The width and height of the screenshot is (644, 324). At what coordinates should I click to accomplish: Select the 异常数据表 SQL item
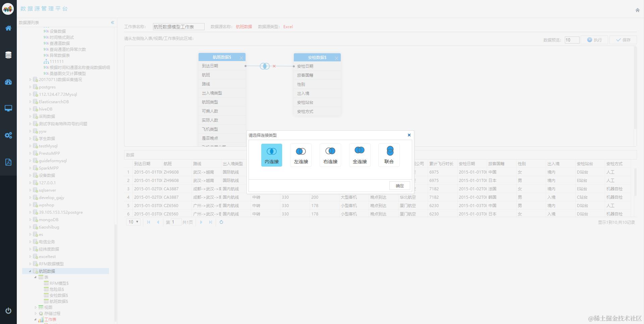tap(60, 56)
